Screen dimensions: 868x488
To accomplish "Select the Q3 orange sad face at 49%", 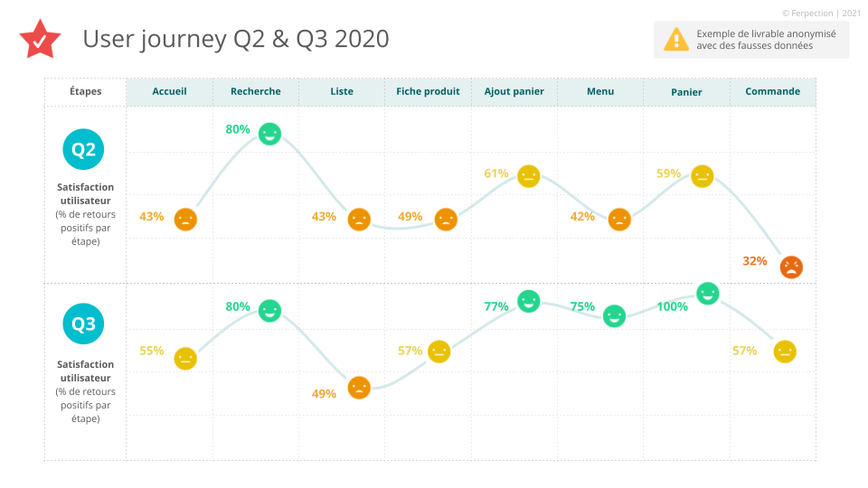I will click(x=359, y=388).
